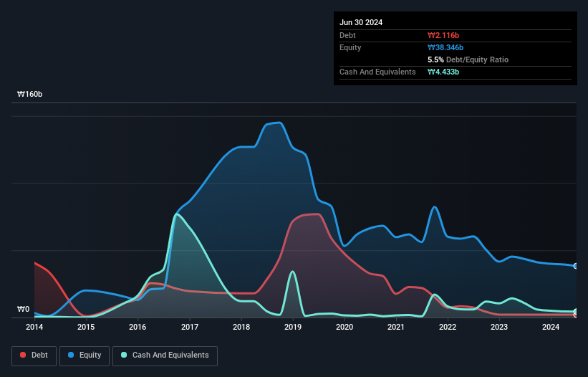Toggle Cash And Equivalents legend button
This screenshot has width=588, height=377.
pyautogui.click(x=165, y=355)
